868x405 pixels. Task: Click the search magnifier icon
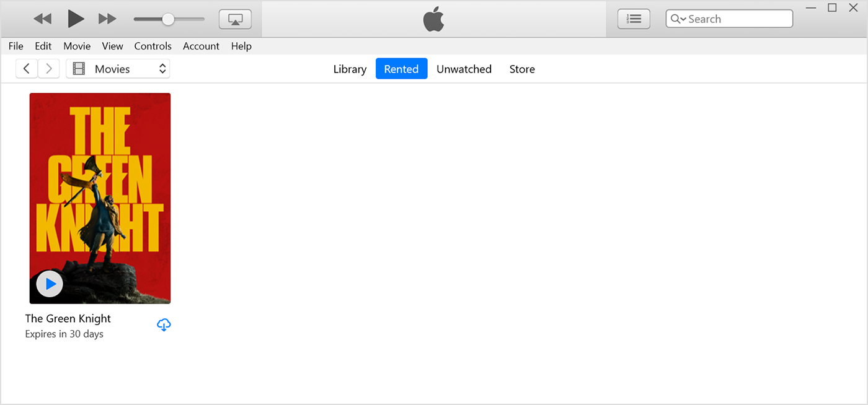[676, 19]
